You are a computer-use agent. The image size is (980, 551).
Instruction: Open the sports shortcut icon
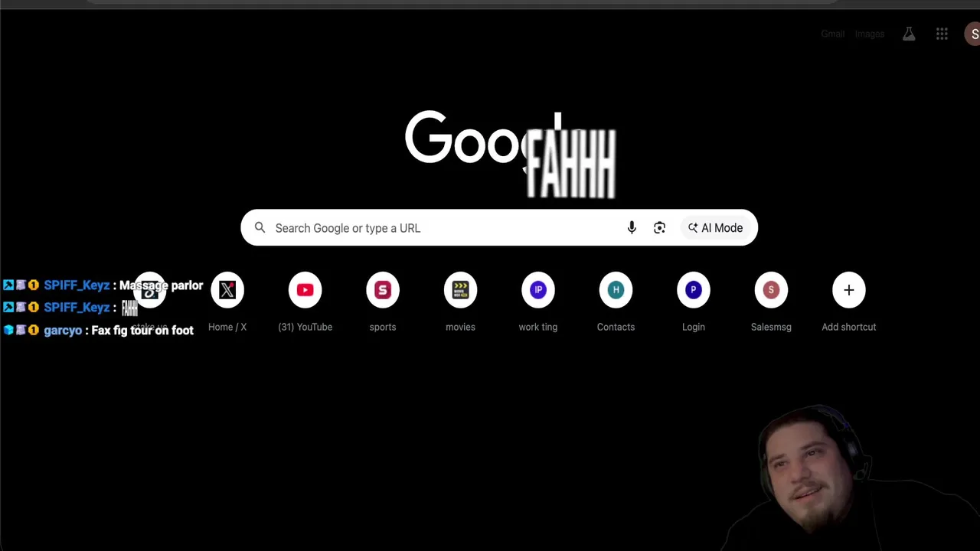[x=383, y=290]
